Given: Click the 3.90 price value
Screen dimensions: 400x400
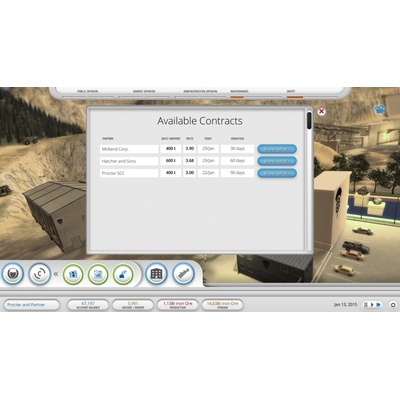Looking at the screenshot, I should coord(190,149).
